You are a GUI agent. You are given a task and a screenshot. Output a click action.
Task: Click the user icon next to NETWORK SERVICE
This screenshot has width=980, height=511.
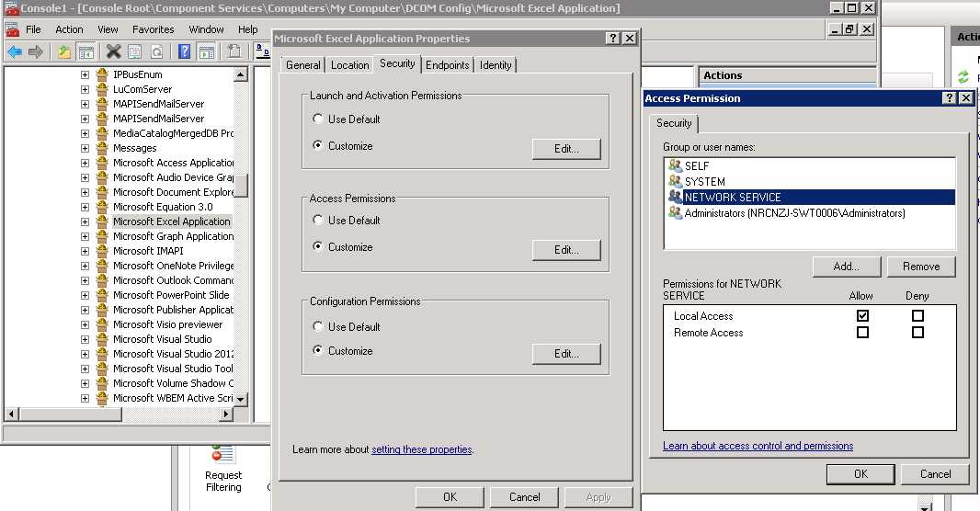pos(675,197)
